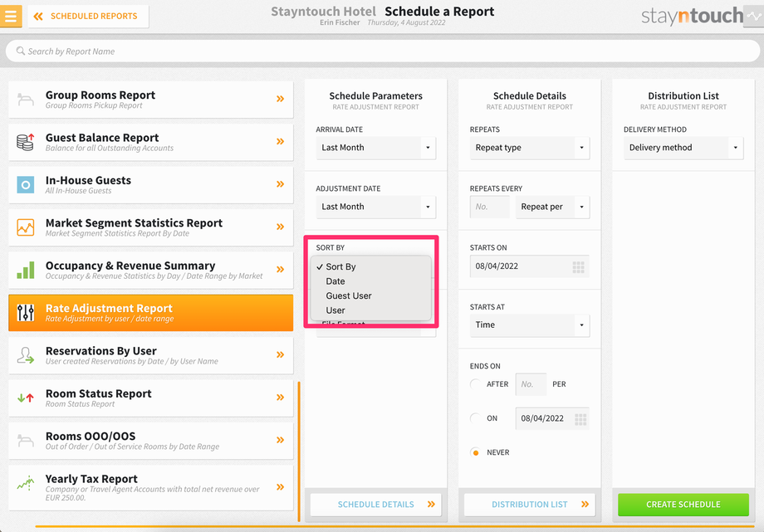Image resolution: width=764 pixels, height=532 pixels.
Task: Click the Repeats Every number field
Action: pos(490,207)
